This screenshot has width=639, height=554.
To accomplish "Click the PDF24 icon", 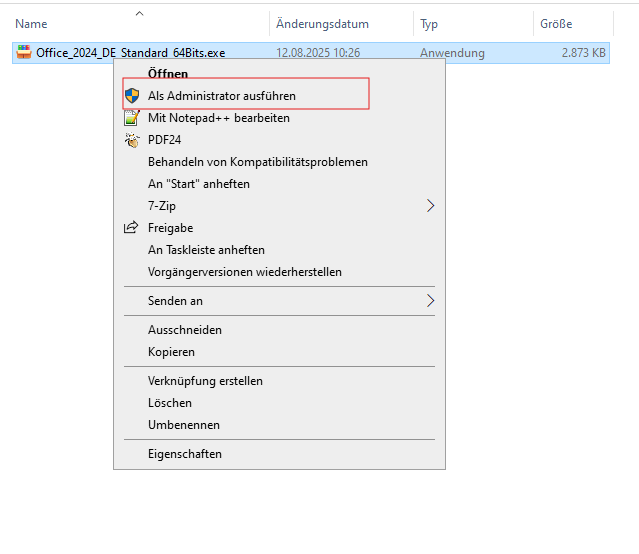I will (131, 140).
